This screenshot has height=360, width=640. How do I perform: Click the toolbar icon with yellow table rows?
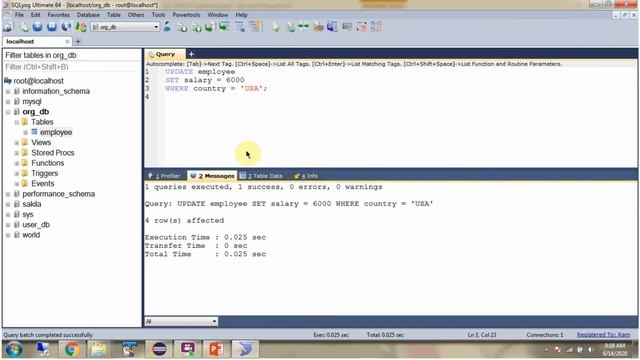tap(255, 27)
